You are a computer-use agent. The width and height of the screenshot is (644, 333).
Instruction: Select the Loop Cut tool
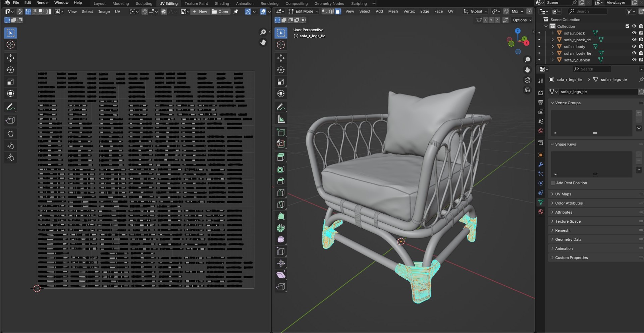click(281, 193)
